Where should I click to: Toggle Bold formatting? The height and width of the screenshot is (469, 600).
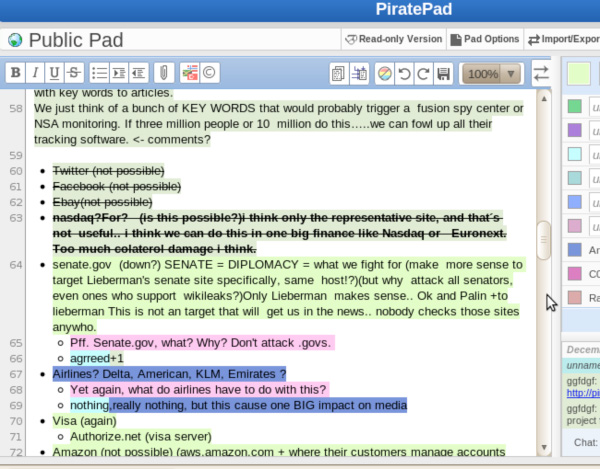(15, 72)
